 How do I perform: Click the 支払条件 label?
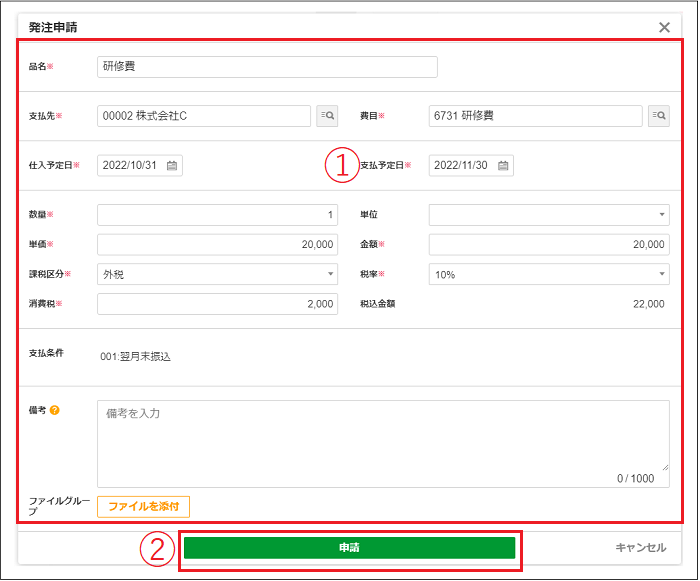[46, 353]
